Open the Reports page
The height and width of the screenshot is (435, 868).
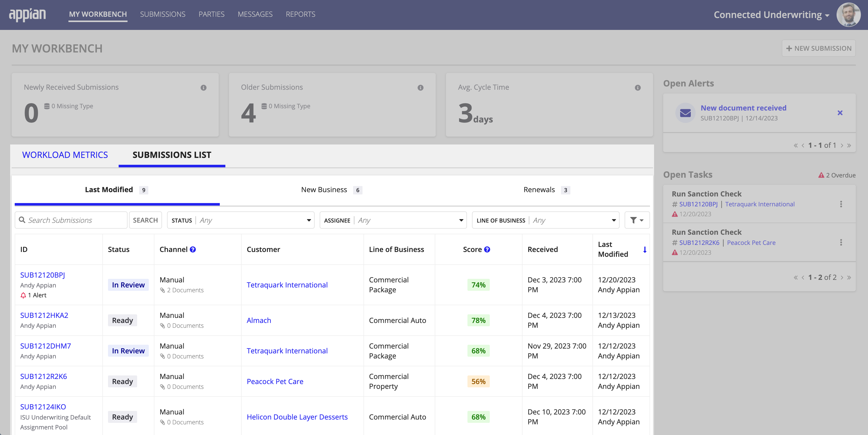300,14
